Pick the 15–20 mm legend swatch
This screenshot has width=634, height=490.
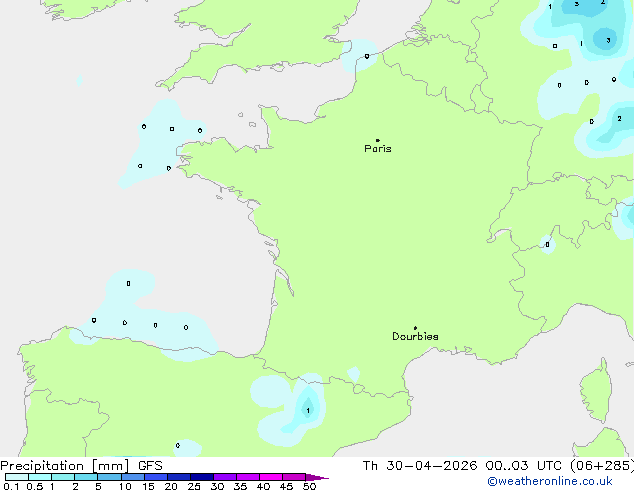click(x=156, y=477)
